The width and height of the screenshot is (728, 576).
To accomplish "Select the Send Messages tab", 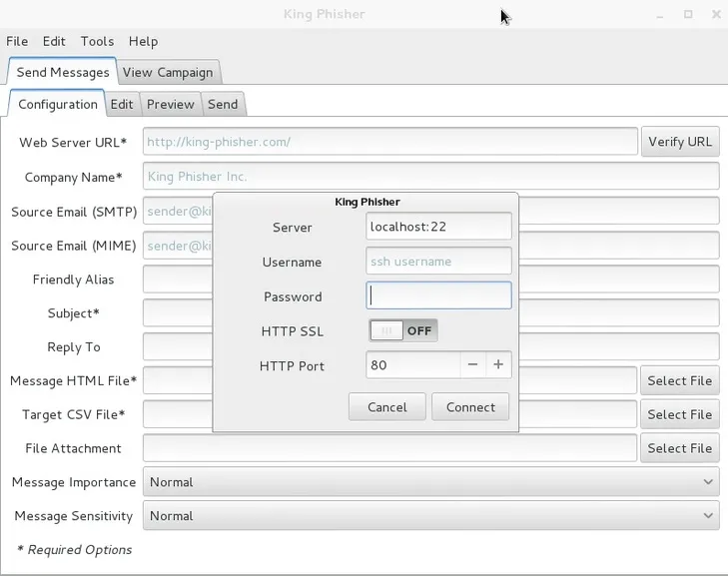I will click(x=63, y=72).
